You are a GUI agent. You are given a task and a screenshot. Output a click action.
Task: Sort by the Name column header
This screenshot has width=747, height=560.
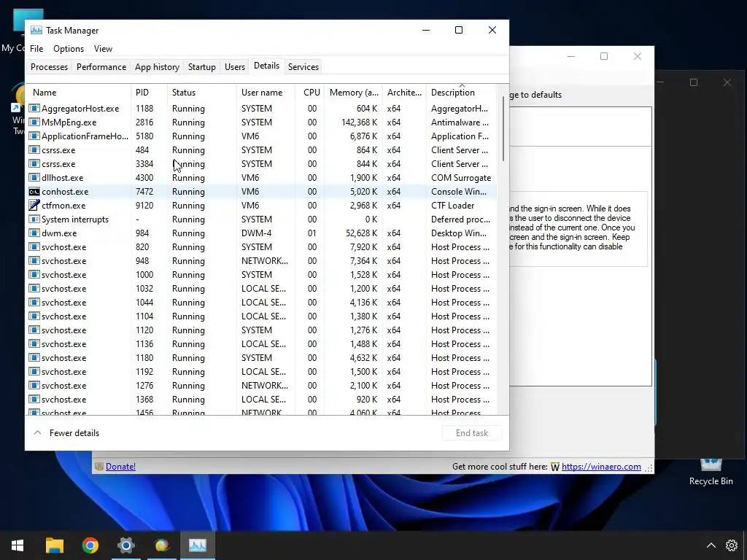79,93
